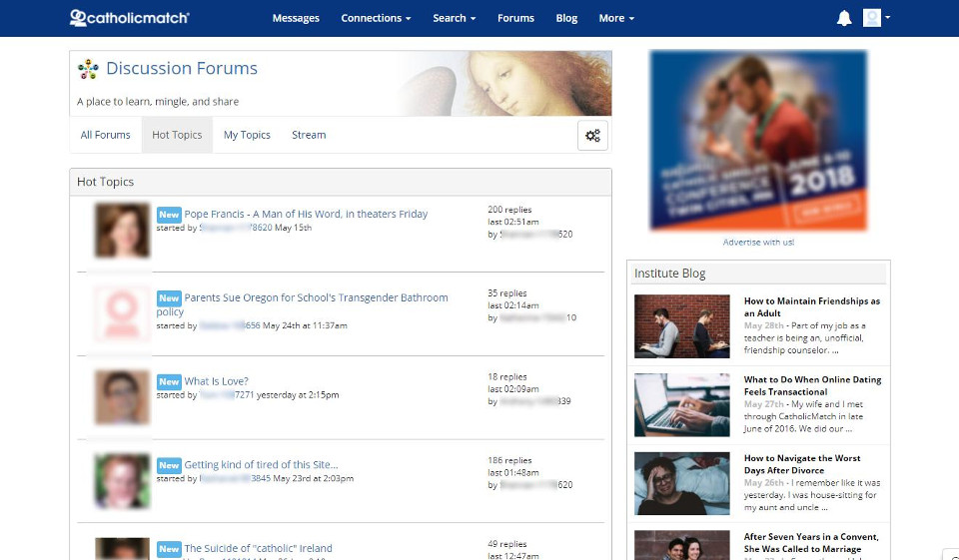The height and width of the screenshot is (560, 959).
Task: Go to Messages in the navbar
Action: pos(296,18)
